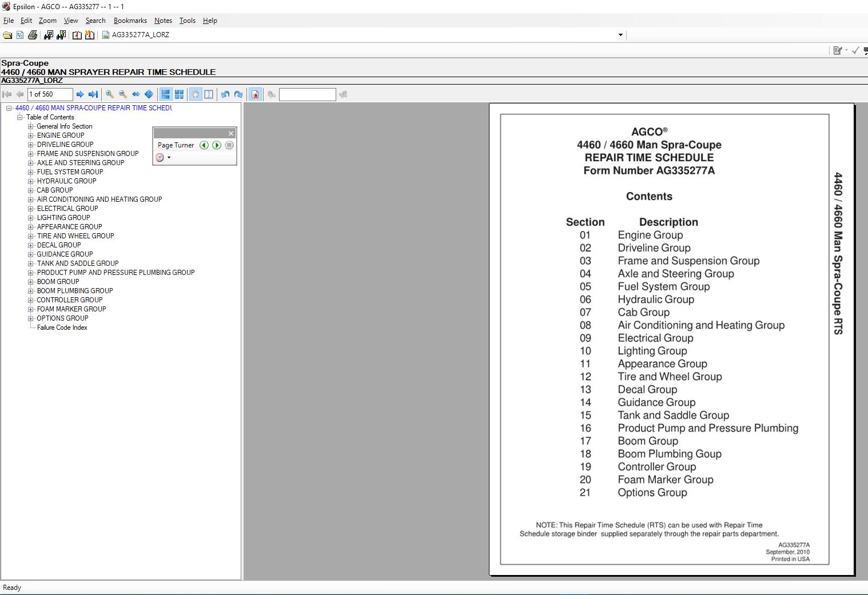
Task: Click the fit page four-arrow icon
Action: tap(149, 94)
